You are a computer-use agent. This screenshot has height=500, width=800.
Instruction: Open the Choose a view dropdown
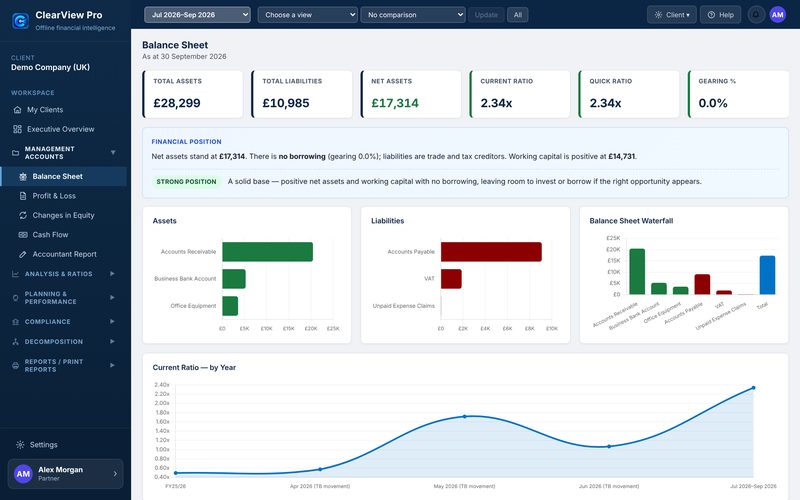coord(308,15)
